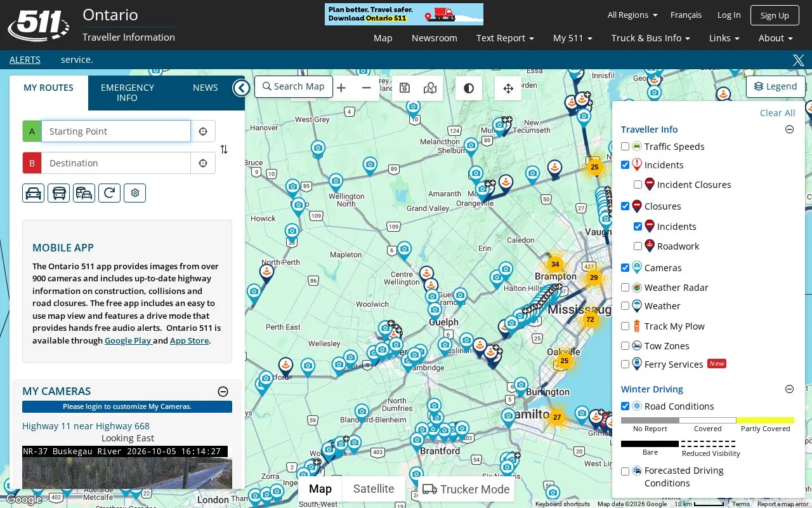The width and height of the screenshot is (812, 508).
Task: Click the locate icon beside Destination
Action: (203, 163)
